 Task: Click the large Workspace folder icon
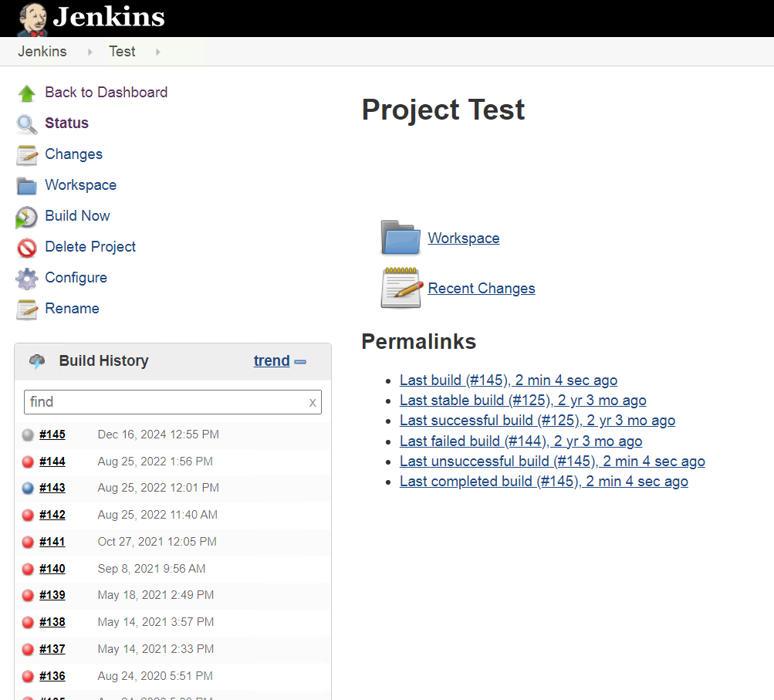click(x=401, y=238)
